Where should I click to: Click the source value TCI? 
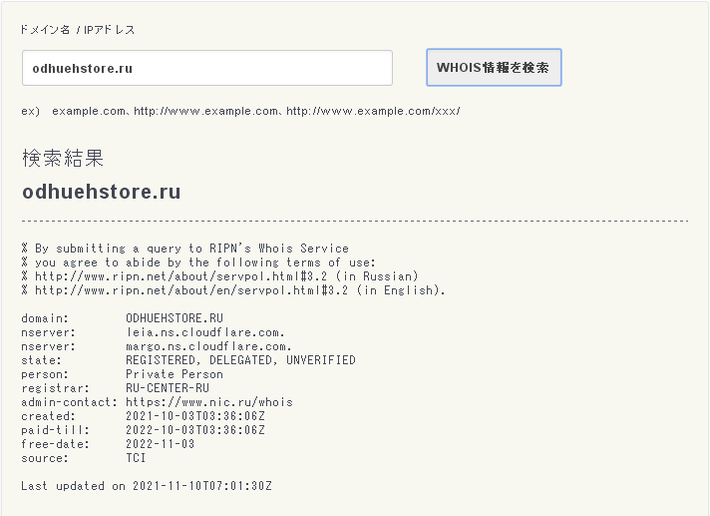136,458
